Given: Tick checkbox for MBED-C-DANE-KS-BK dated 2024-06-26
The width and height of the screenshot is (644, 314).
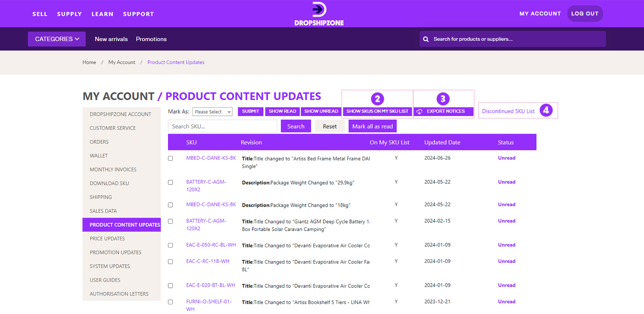Looking at the screenshot, I should click(170, 158).
